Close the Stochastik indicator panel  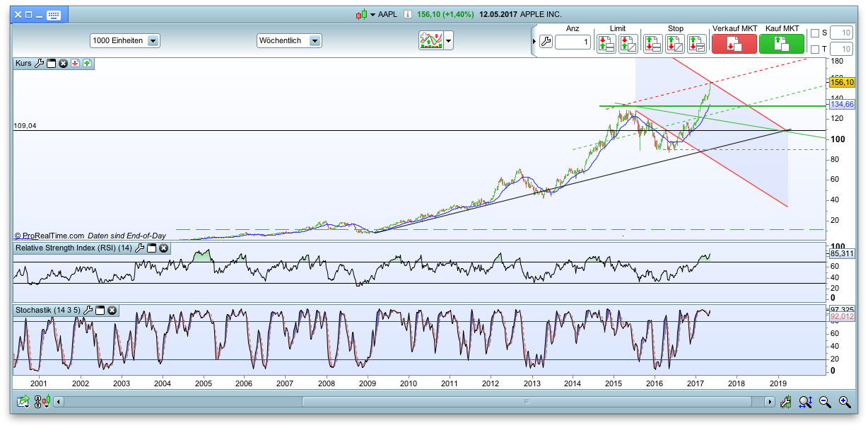click(112, 310)
